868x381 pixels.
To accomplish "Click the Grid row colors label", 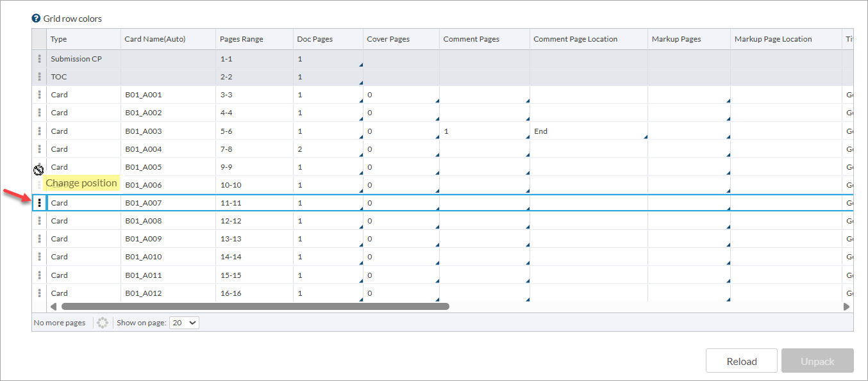I will (x=72, y=19).
